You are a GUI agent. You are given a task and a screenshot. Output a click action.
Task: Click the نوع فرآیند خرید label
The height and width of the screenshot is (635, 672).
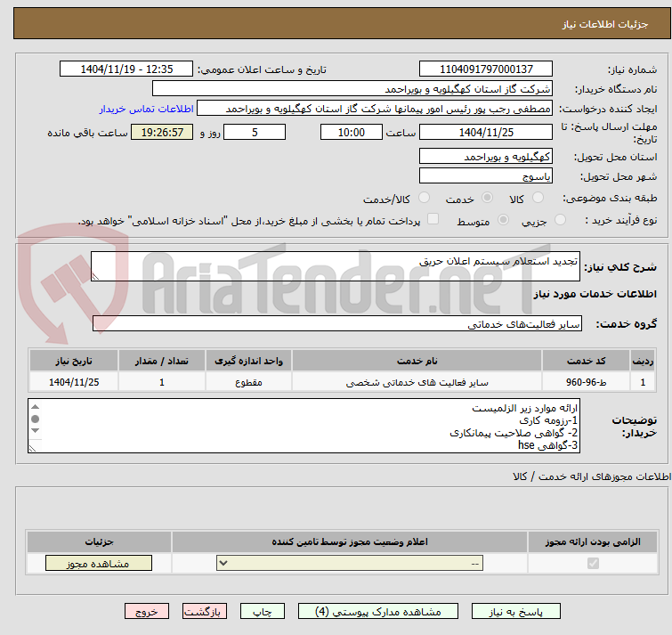click(x=621, y=220)
